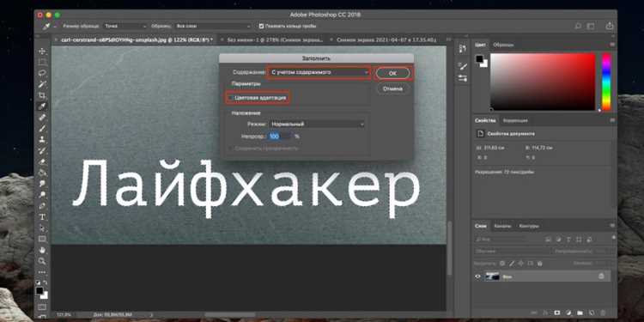Select the Rectangular Marquee tool

42,63
